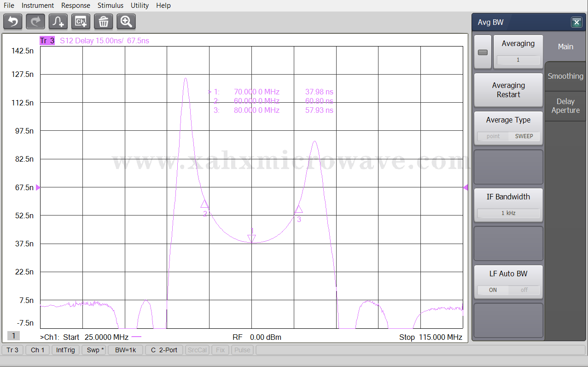Open the Stimulus menu

tap(111, 6)
